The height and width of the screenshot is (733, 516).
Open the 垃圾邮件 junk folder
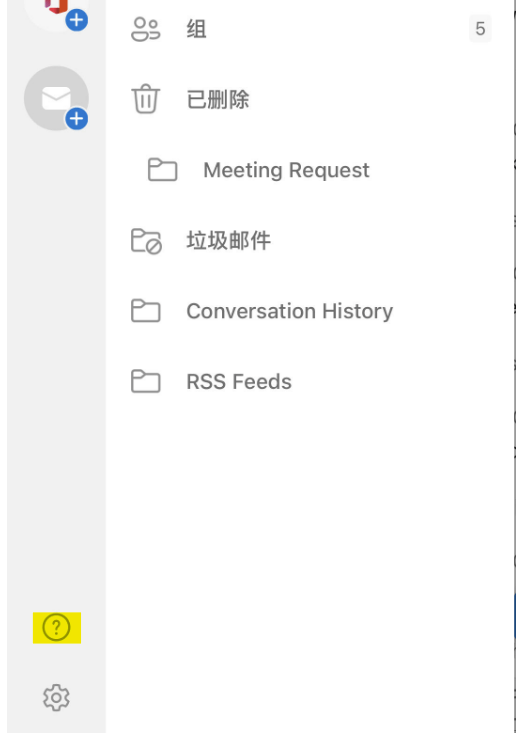pos(310,240)
